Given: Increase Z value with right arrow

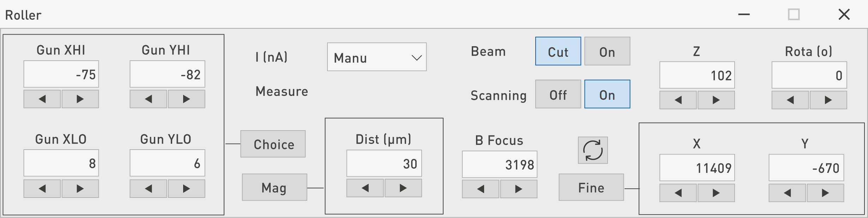Looking at the screenshot, I should [716, 100].
